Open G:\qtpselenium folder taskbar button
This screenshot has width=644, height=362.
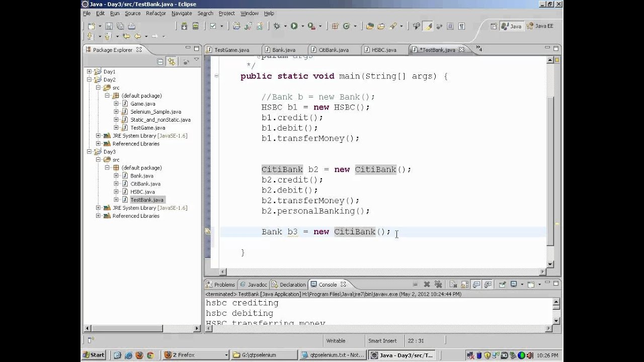[264, 355]
